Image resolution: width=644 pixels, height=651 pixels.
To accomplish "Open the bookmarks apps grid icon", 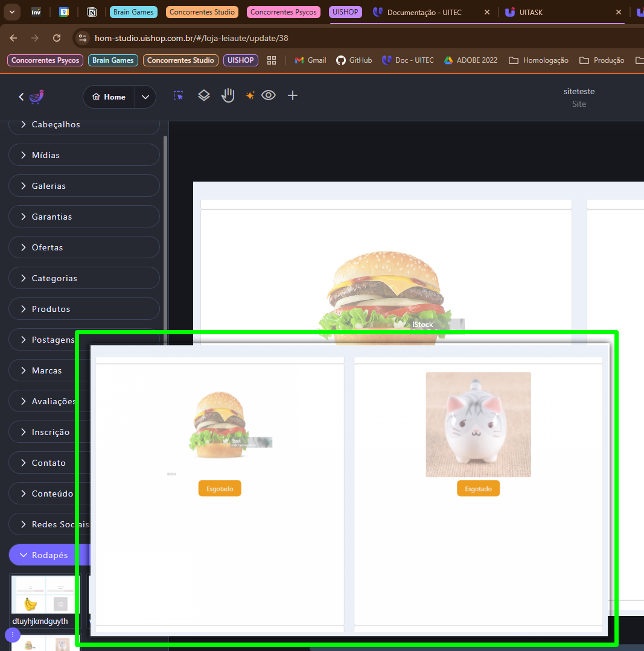I will (x=272, y=60).
